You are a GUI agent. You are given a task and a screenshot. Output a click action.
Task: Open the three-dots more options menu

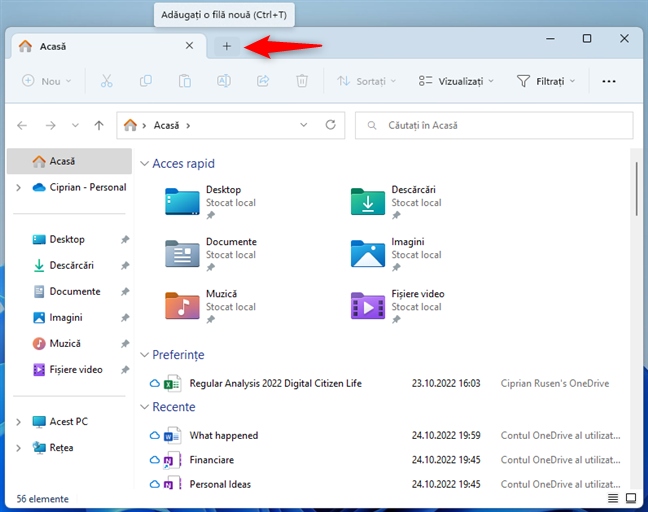pyautogui.click(x=609, y=81)
